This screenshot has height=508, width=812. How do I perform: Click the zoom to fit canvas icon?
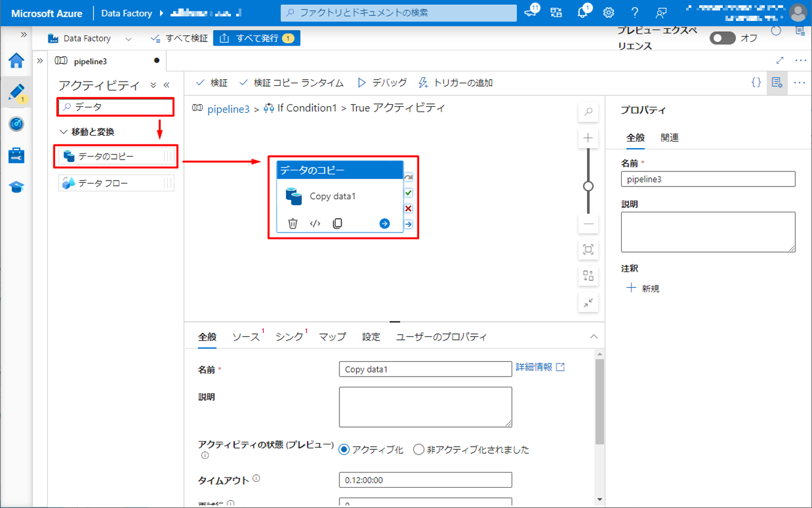point(588,249)
